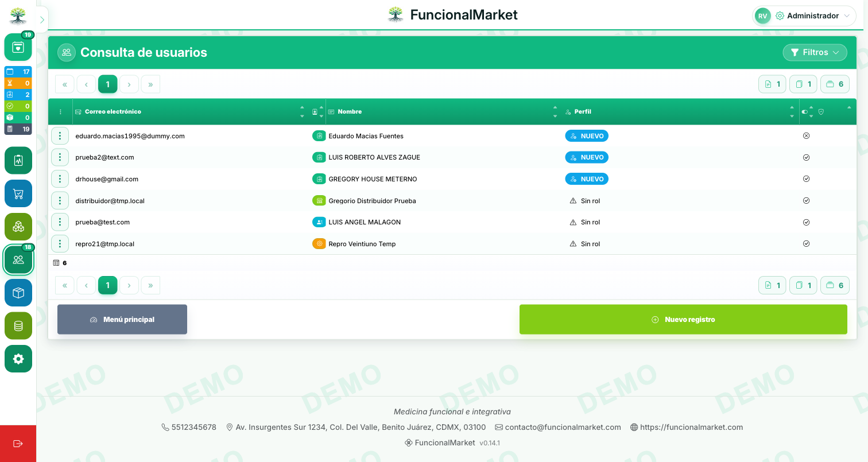Screen dimensions: 868x462
Task: Go to previous page in bottom pagination
Action: click(86, 285)
